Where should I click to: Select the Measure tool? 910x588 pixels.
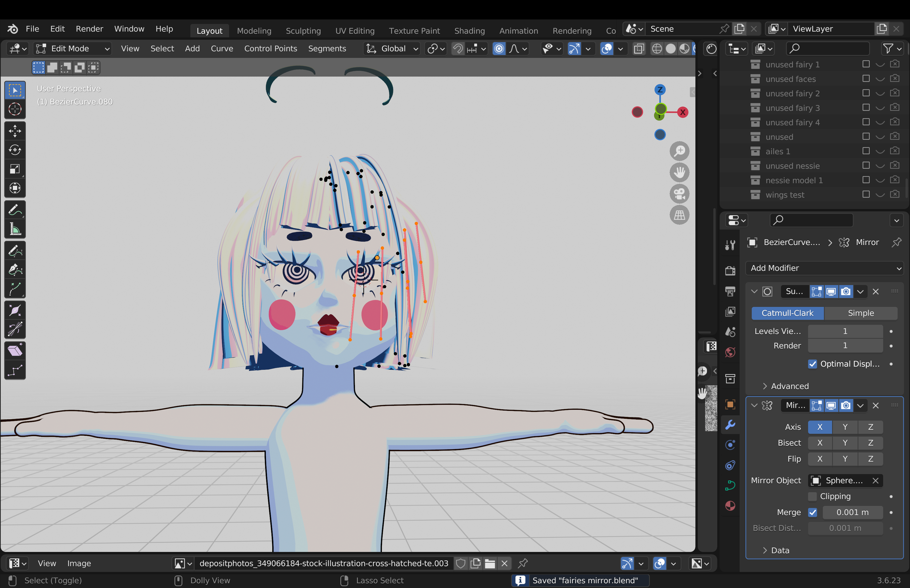click(x=15, y=229)
